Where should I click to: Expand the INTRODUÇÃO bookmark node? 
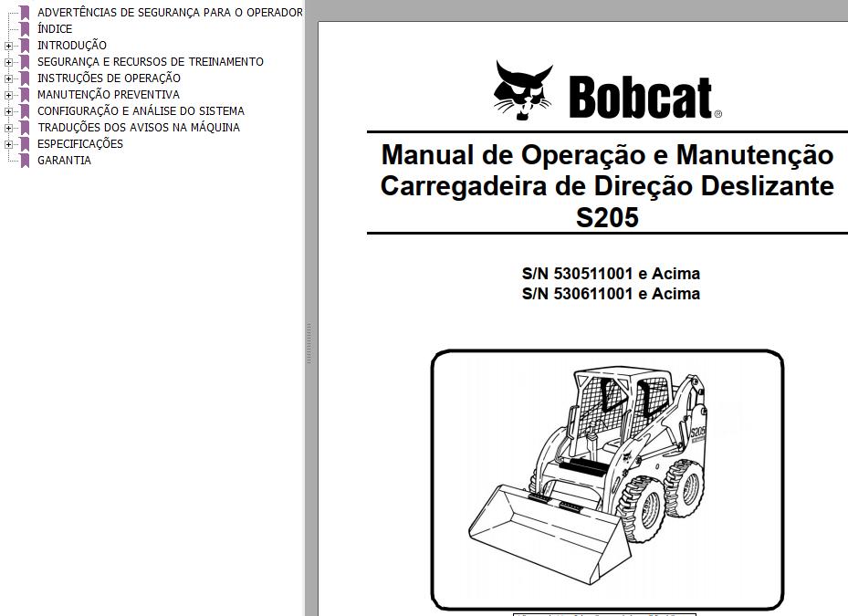pos(8,46)
